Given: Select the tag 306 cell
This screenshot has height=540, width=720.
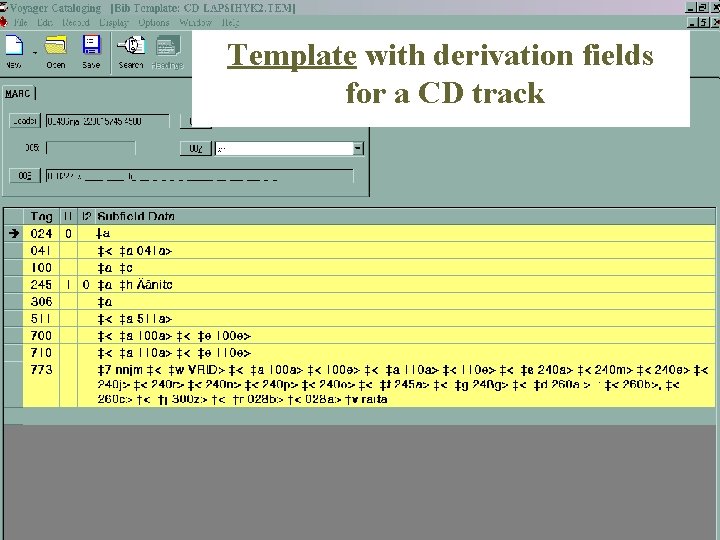Looking at the screenshot, I should (41, 302).
